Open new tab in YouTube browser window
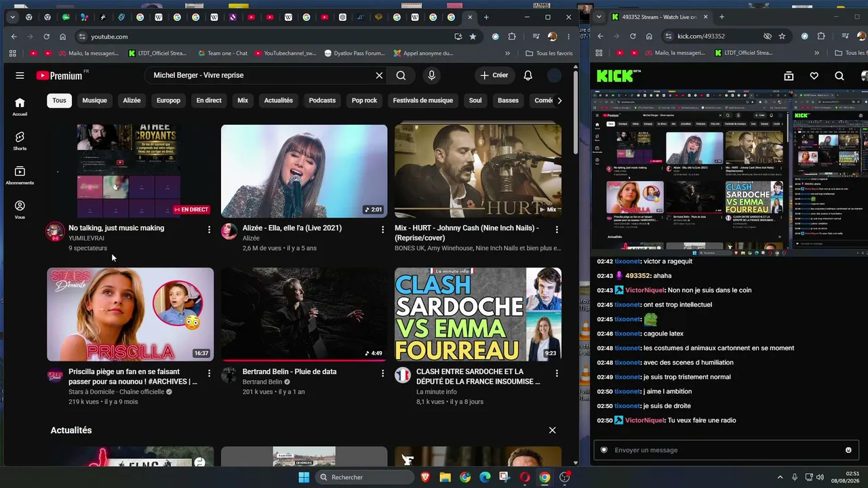This screenshot has width=868, height=488. [486, 17]
